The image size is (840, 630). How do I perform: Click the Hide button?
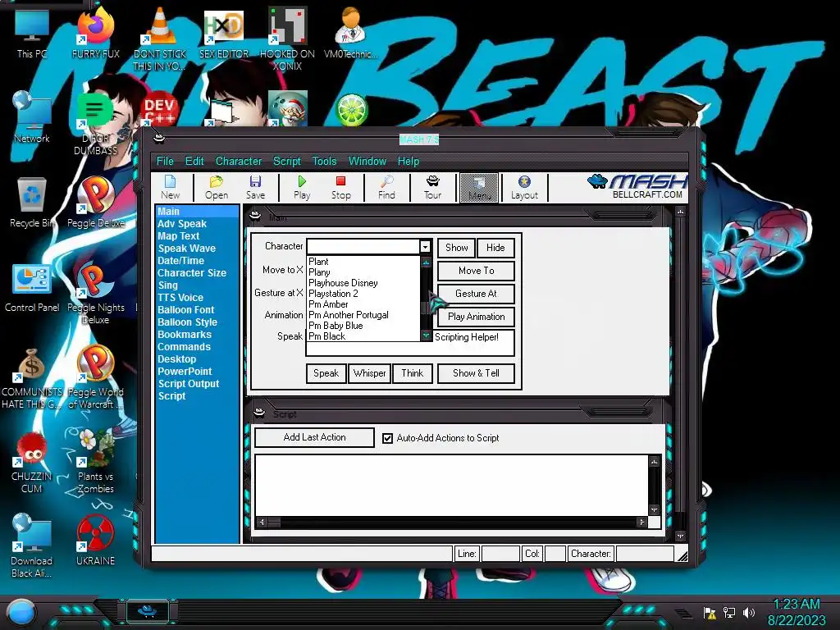pos(495,248)
